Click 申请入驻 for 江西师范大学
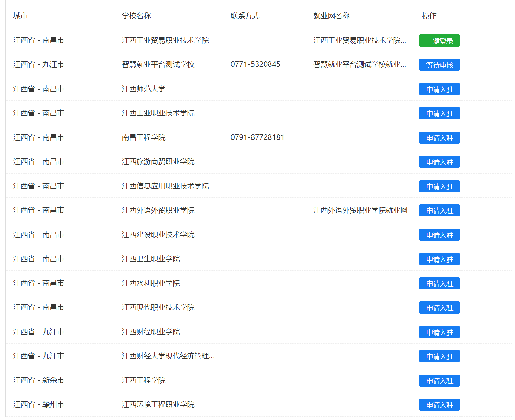The image size is (515, 420). tap(439, 89)
